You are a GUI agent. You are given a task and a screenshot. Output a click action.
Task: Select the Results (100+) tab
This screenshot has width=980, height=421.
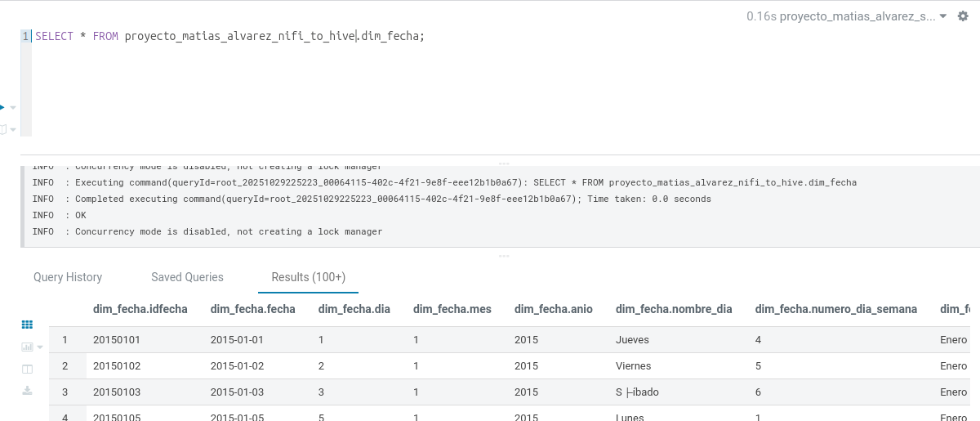[308, 277]
